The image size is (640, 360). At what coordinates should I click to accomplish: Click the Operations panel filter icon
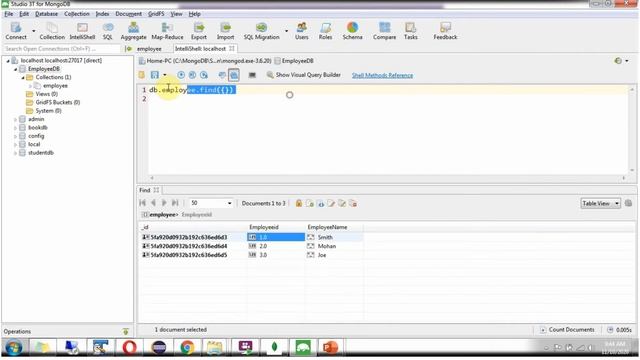pos(126,331)
